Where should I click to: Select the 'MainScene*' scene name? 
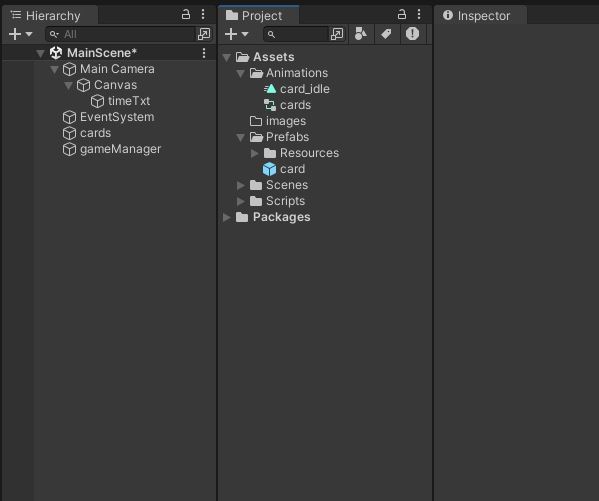point(102,53)
